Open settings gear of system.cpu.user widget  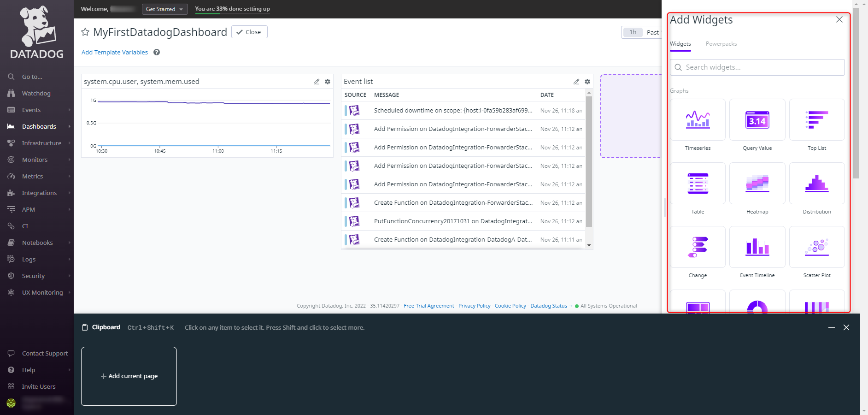[x=328, y=82]
